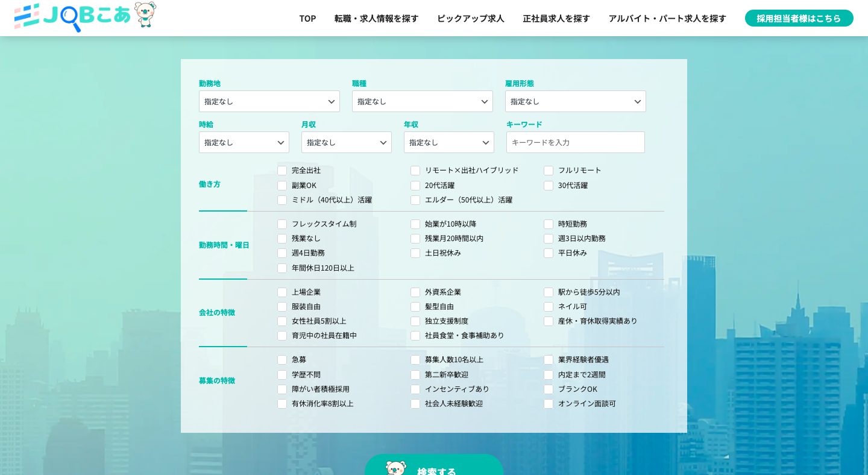Screen dimensions: 868x475
Task: Open the 雇用形態 dropdown
Action: coord(576,101)
